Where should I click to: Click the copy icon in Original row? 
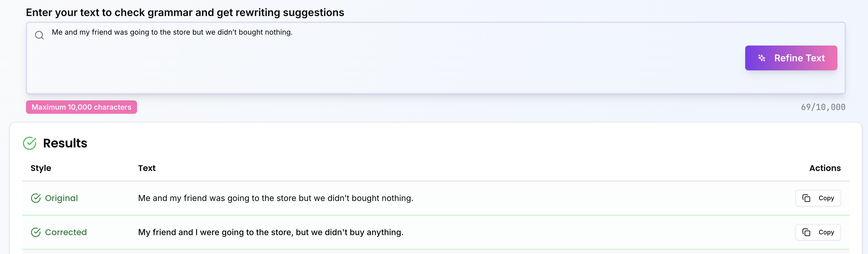806,198
